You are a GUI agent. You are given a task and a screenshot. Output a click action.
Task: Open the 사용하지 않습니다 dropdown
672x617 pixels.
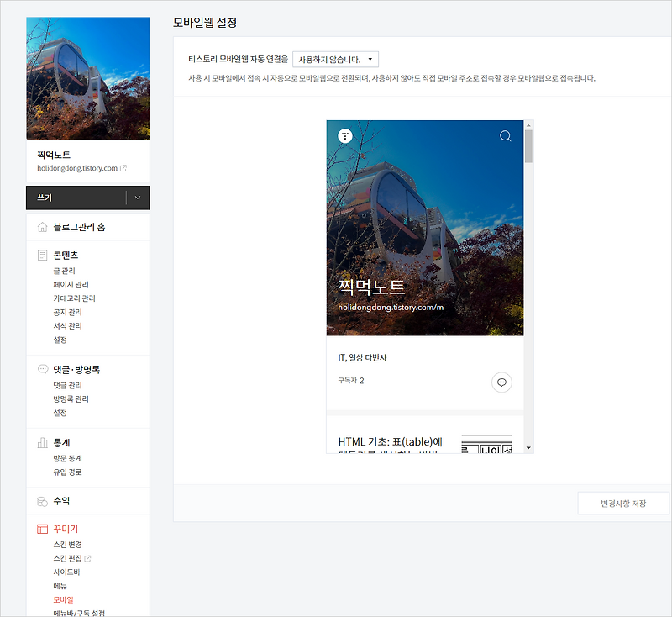click(x=334, y=59)
